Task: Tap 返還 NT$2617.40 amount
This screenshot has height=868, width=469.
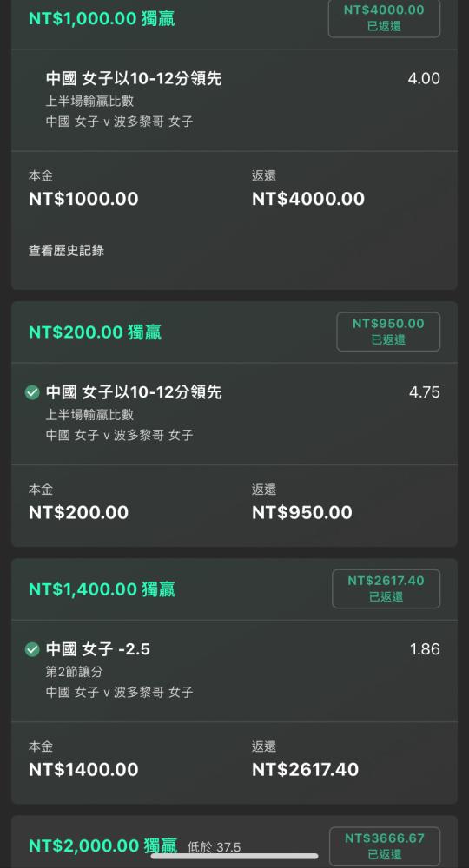Action: tap(305, 769)
